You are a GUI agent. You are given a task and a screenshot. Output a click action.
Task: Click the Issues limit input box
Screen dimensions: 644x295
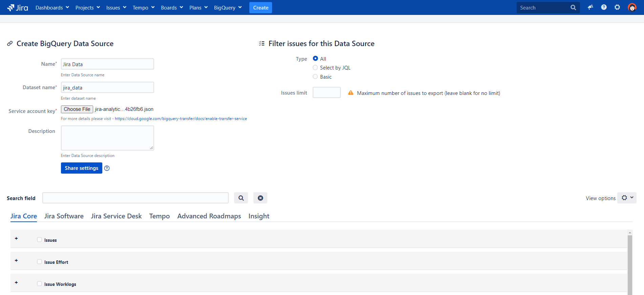pos(327,93)
